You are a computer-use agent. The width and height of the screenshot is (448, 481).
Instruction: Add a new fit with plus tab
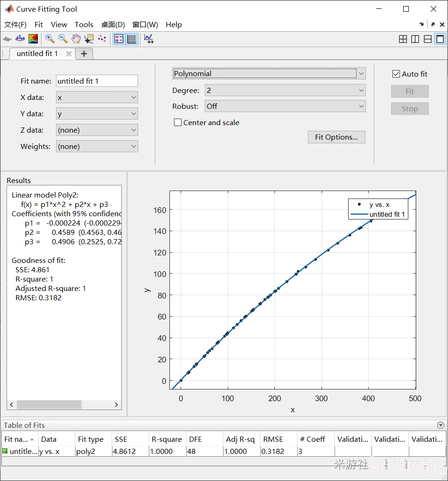84,54
